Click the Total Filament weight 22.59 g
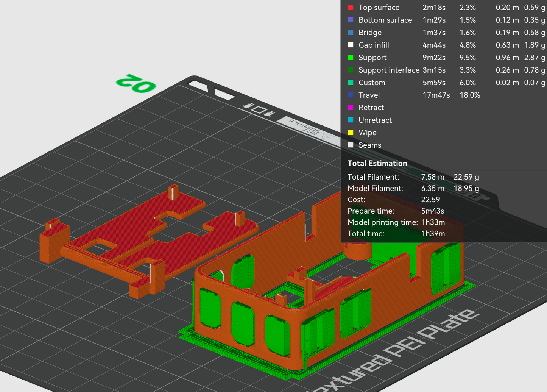The height and width of the screenshot is (392, 547). click(466, 177)
